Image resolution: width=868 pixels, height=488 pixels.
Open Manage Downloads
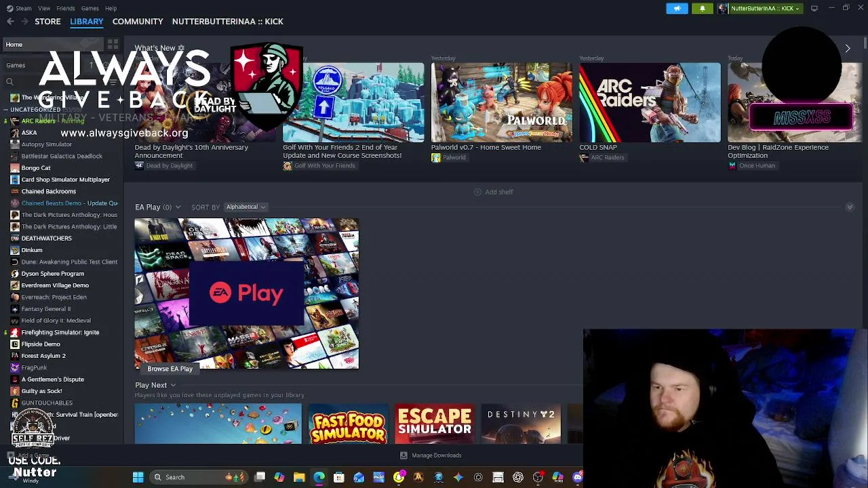coord(431,455)
